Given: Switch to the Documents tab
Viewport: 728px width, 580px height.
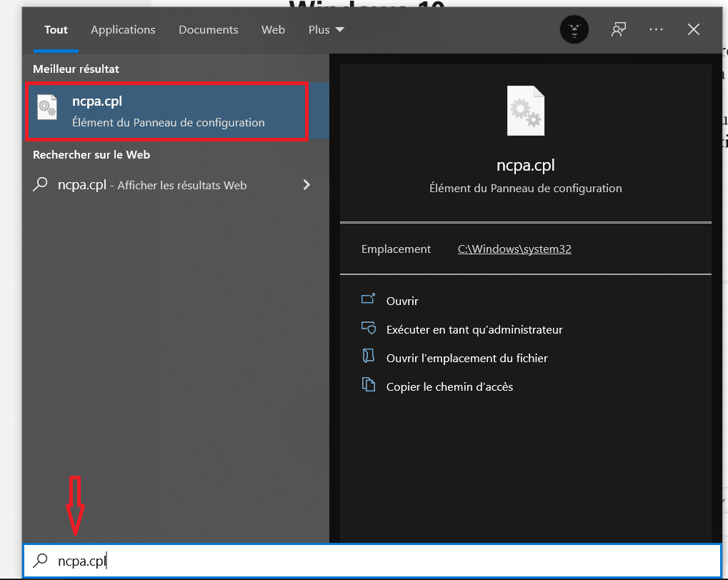Looking at the screenshot, I should (209, 30).
